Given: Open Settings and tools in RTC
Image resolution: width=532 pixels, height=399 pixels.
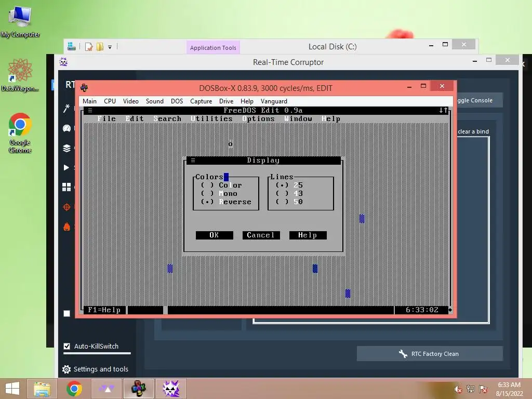Looking at the screenshot, I should pyautogui.click(x=96, y=369).
